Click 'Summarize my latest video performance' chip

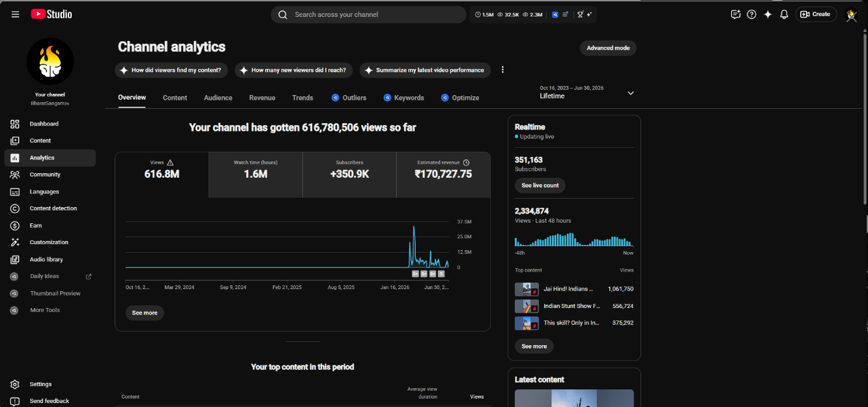coord(425,70)
